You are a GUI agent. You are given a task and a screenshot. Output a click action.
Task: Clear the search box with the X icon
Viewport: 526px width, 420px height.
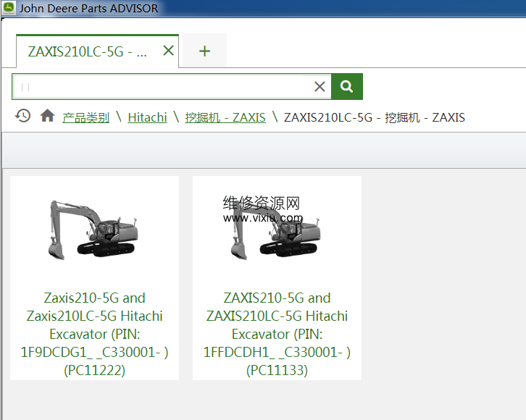click(320, 87)
